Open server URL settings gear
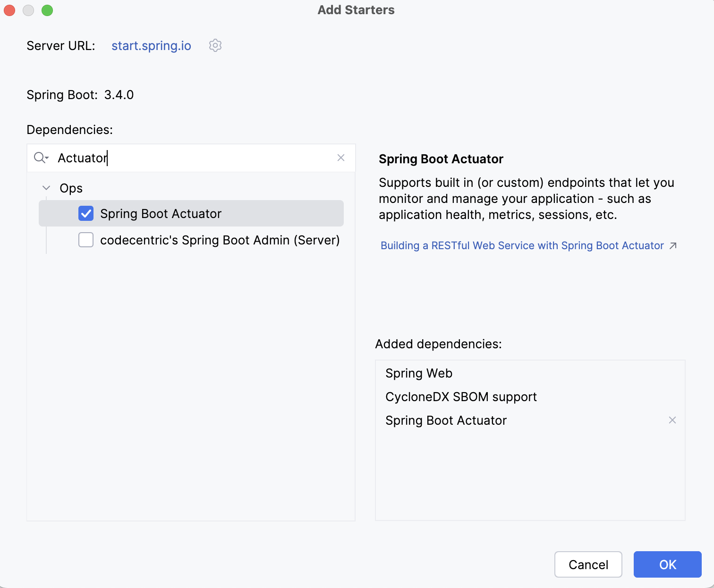The width and height of the screenshot is (714, 588). coord(215,46)
